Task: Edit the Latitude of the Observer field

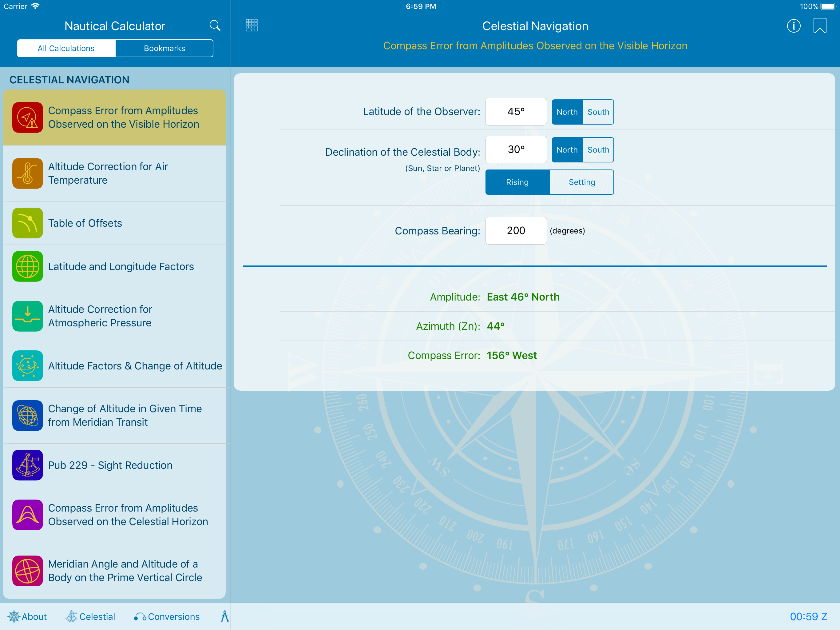Action: 516,112
